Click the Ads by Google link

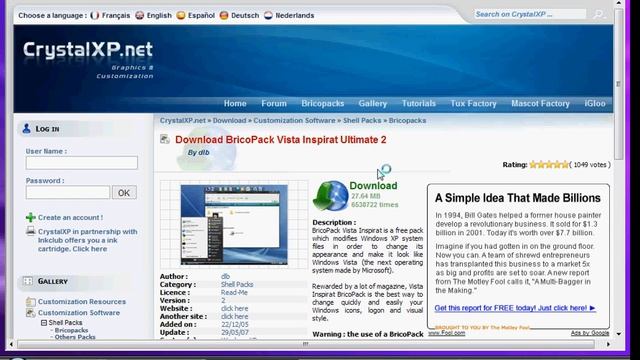click(590, 333)
